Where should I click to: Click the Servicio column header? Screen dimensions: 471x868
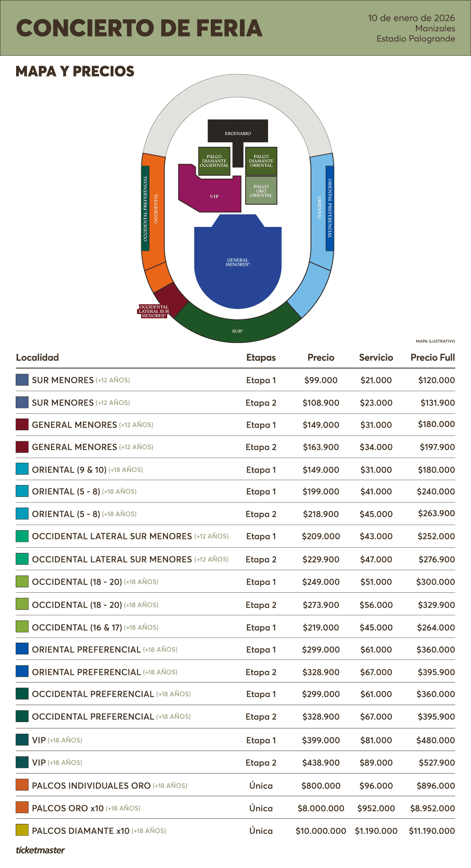(x=376, y=357)
